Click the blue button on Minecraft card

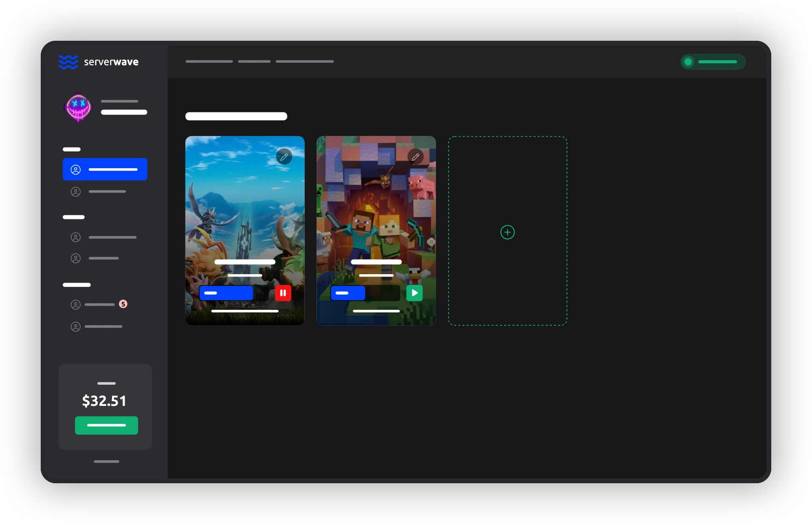[348, 293]
